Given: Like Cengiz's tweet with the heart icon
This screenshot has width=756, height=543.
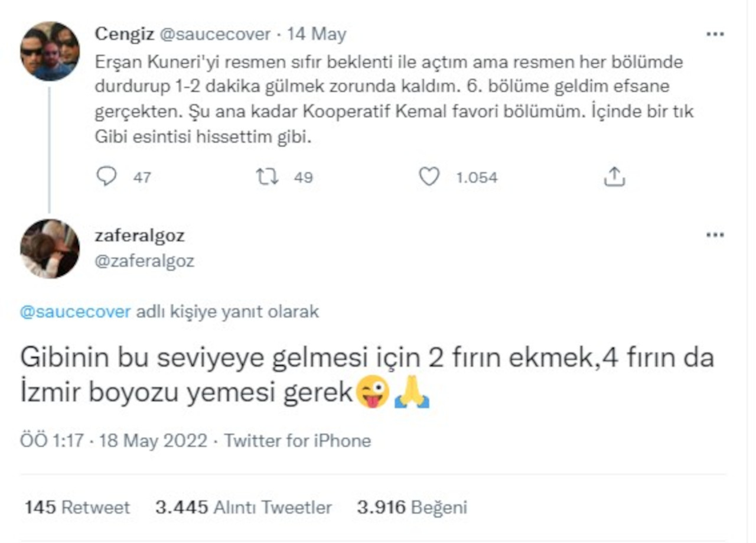Looking at the screenshot, I should click(x=429, y=177).
